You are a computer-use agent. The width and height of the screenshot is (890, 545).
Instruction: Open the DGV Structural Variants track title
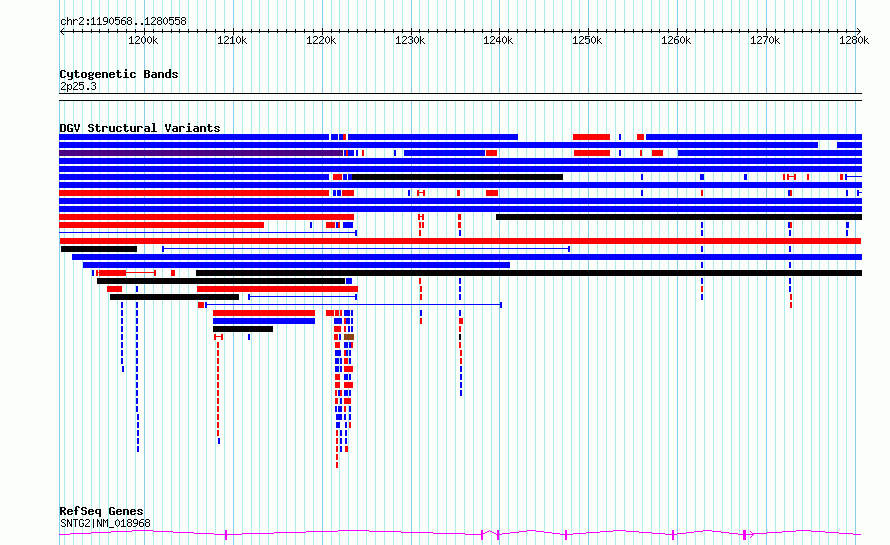click(140, 128)
